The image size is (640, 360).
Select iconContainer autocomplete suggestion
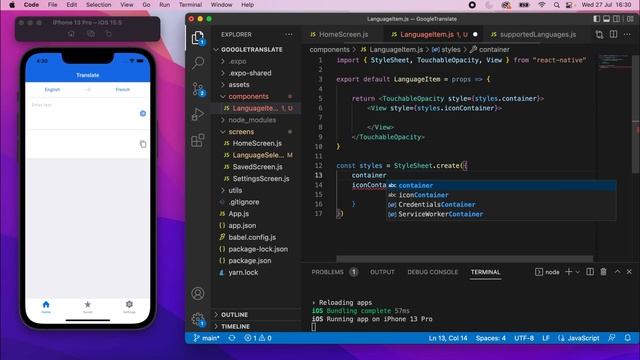pyautogui.click(x=501, y=195)
